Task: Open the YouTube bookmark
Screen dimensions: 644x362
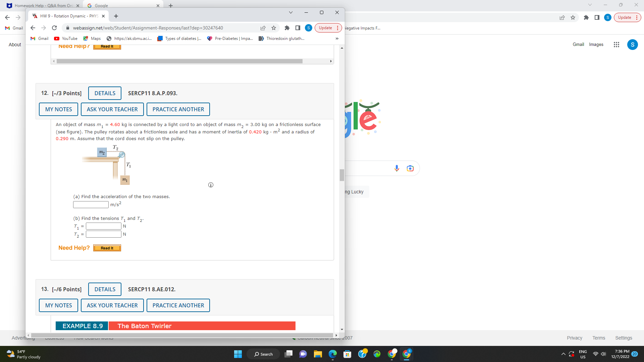Action: tap(65, 38)
